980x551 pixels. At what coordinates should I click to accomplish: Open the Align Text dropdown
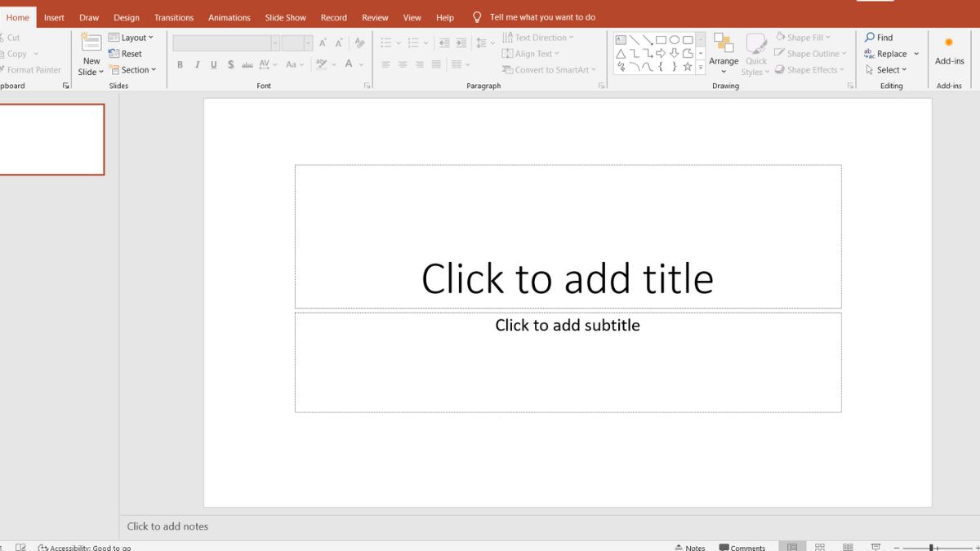(x=532, y=54)
